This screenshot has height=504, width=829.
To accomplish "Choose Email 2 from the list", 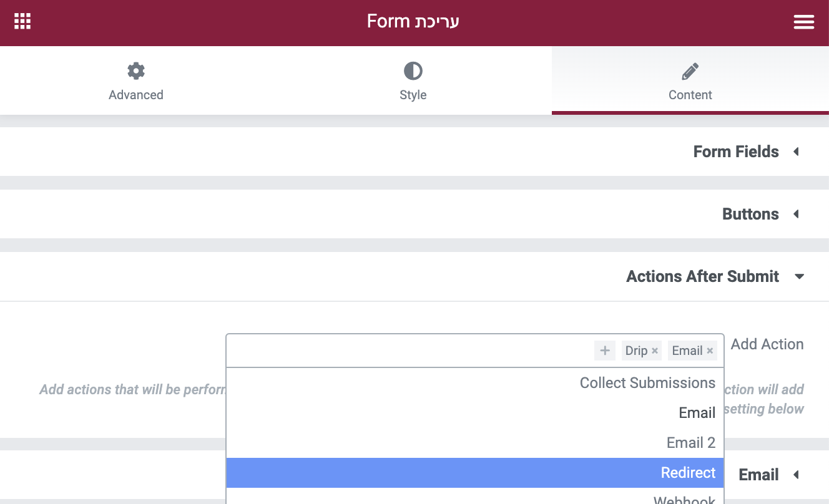I will pyautogui.click(x=475, y=443).
